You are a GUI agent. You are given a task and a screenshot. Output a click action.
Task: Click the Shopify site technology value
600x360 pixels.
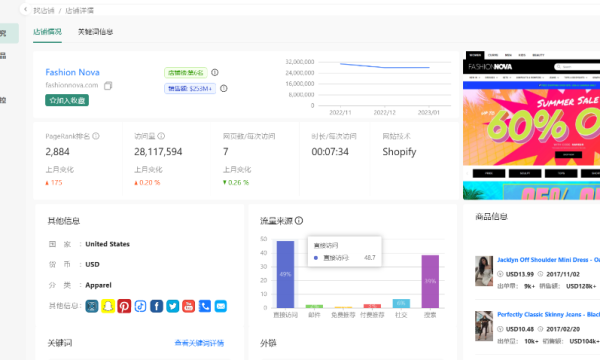399,152
